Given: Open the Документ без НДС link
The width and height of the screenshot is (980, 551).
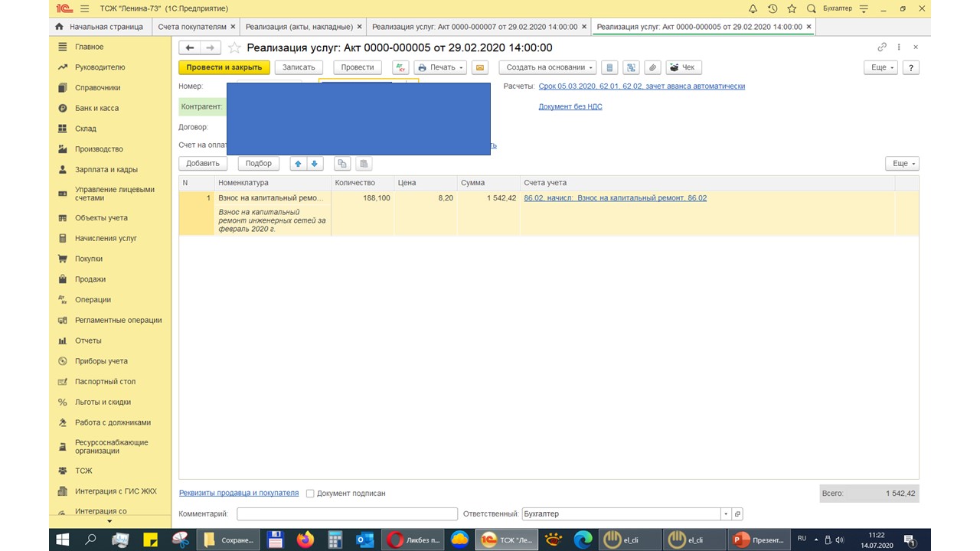Looking at the screenshot, I should [x=570, y=106].
